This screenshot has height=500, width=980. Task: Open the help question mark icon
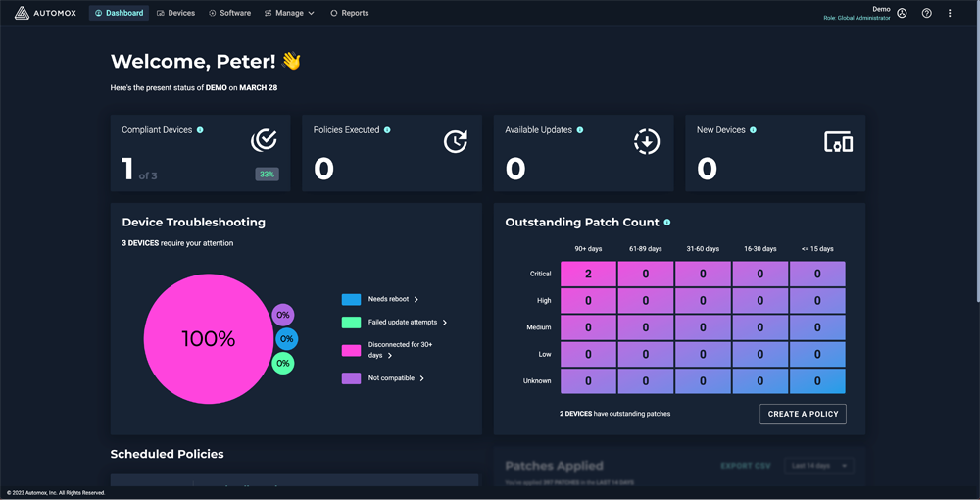click(x=927, y=13)
